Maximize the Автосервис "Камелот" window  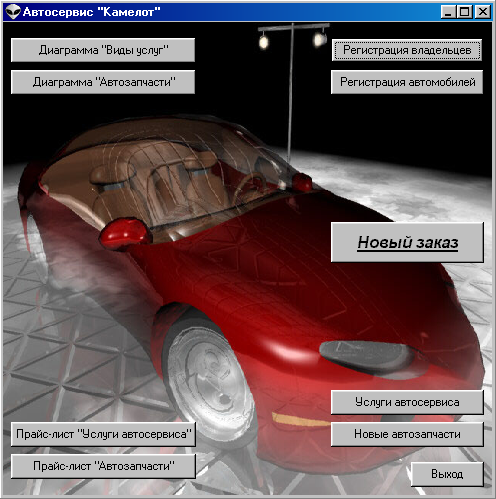coord(465,12)
